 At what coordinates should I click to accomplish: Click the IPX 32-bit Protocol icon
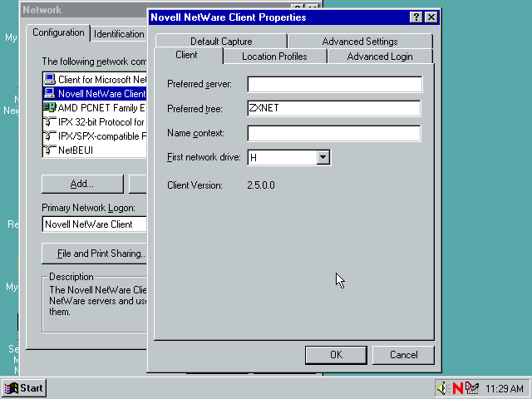(50, 121)
